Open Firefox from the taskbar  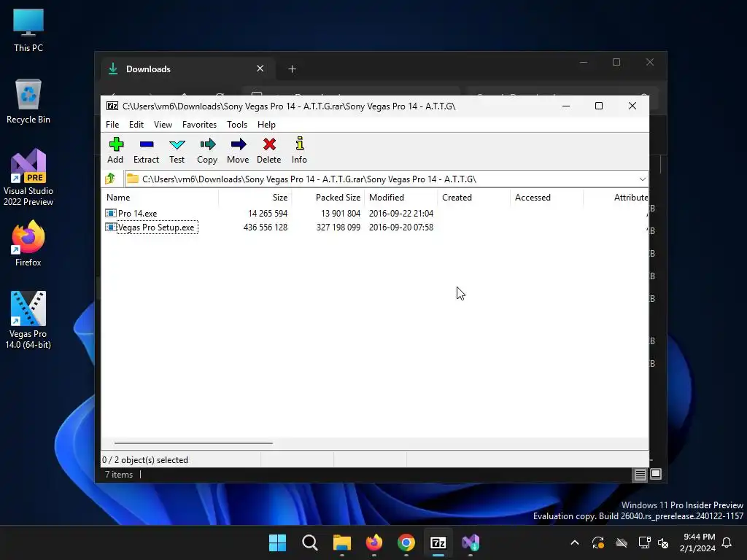coord(374,542)
